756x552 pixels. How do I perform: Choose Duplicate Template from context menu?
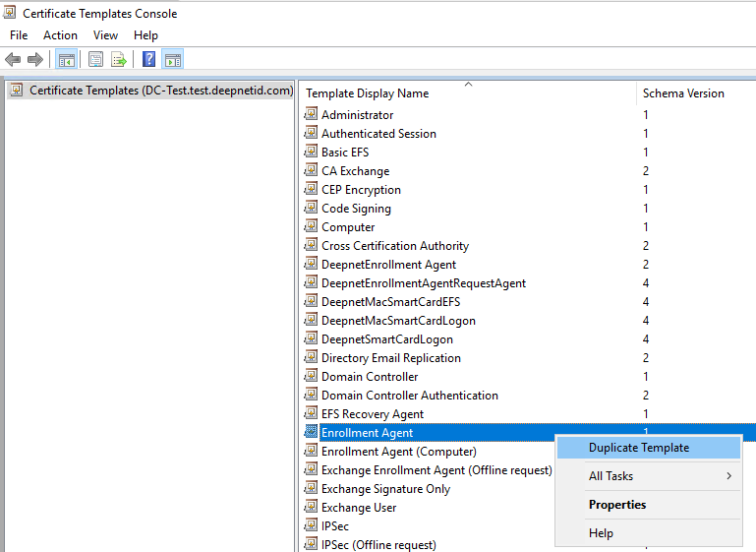click(x=639, y=448)
